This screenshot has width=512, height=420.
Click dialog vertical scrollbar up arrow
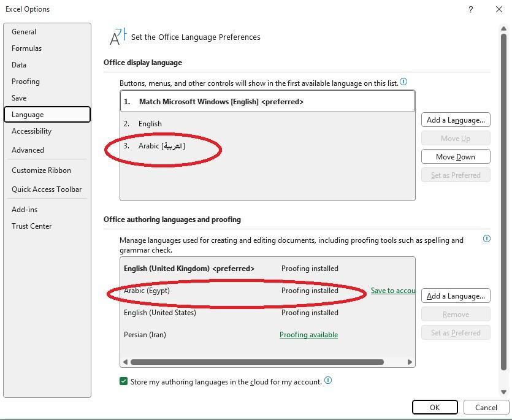(x=503, y=29)
